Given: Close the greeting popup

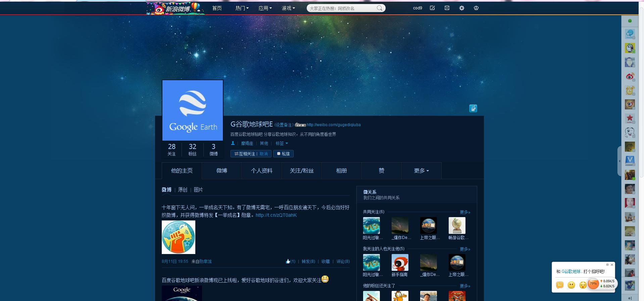Looking at the screenshot, I should point(612,265).
